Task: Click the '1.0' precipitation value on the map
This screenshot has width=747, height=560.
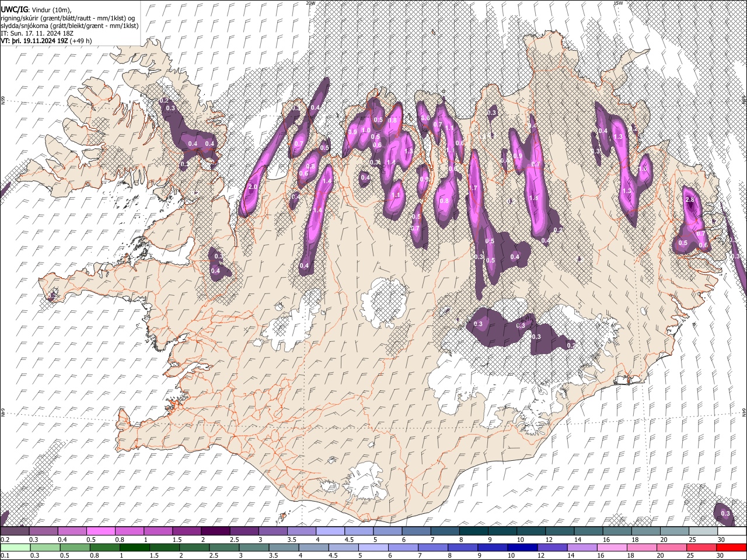Action: click(366, 130)
